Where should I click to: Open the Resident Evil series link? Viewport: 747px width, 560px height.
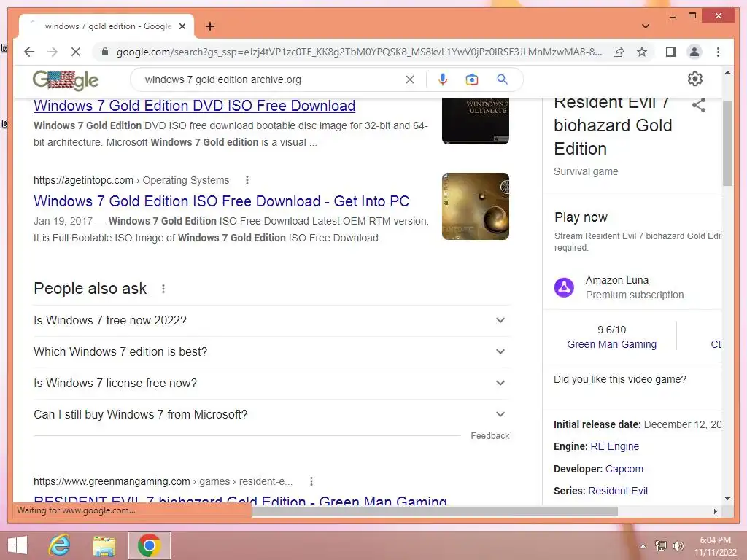tap(618, 491)
